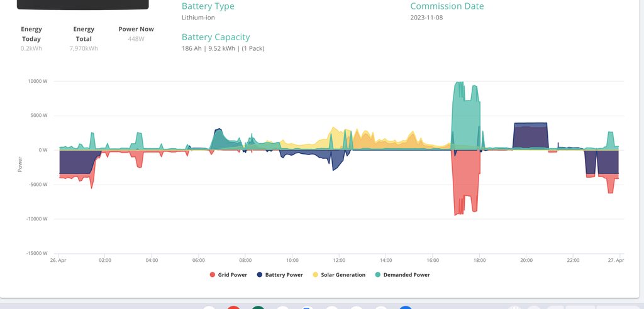Select the 18:00 tick on time axis
The image size is (644, 309).
[480, 260]
